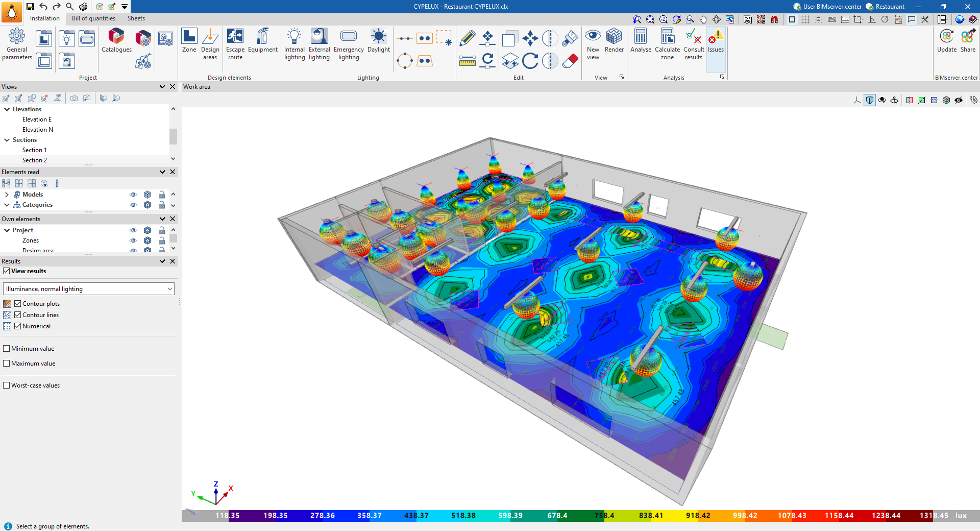The width and height of the screenshot is (980, 531).
Task: Select the Design areas tool
Action: click(x=210, y=44)
